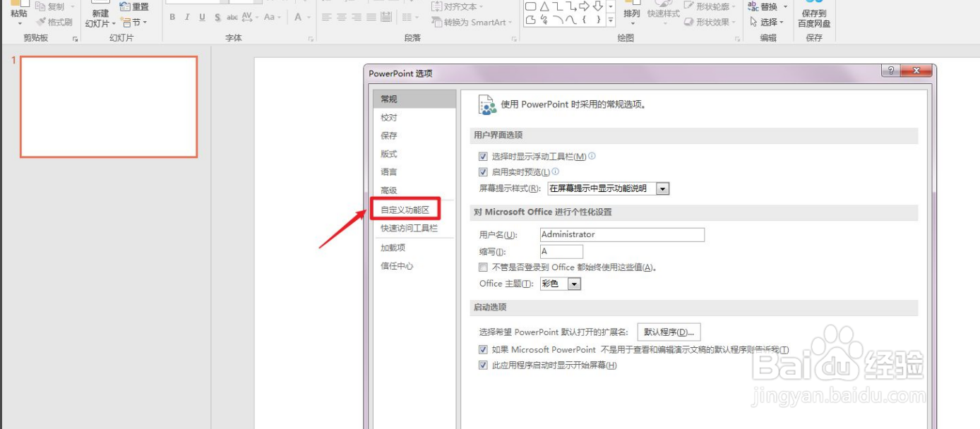The height and width of the screenshot is (429, 980).
Task: Select the freeform scribble shape
Action: pos(544,20)
